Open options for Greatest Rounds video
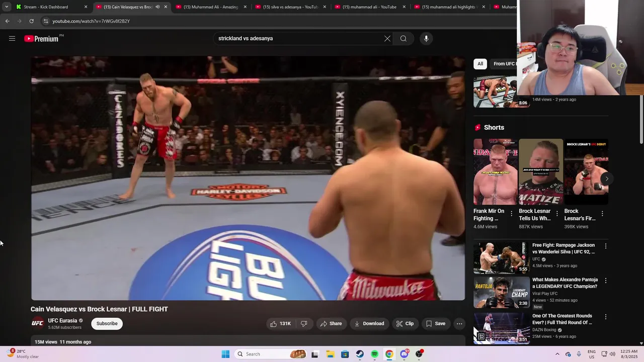644x362 pixels. coord(606,317)
